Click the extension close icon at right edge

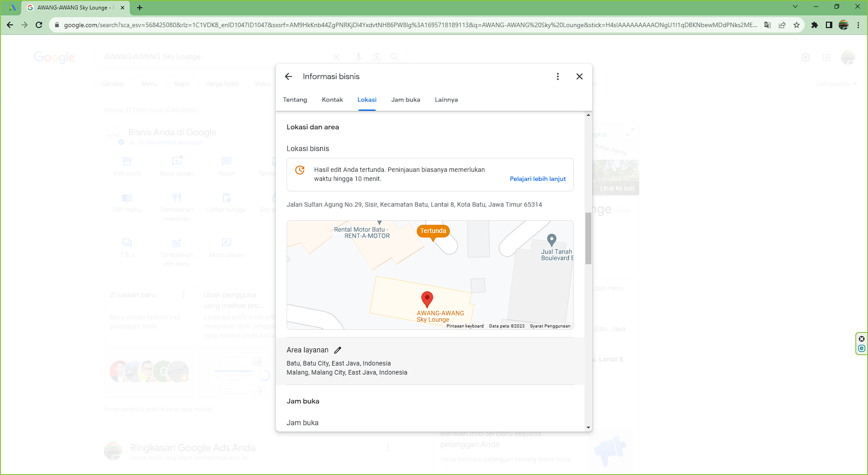pos(862,339)
